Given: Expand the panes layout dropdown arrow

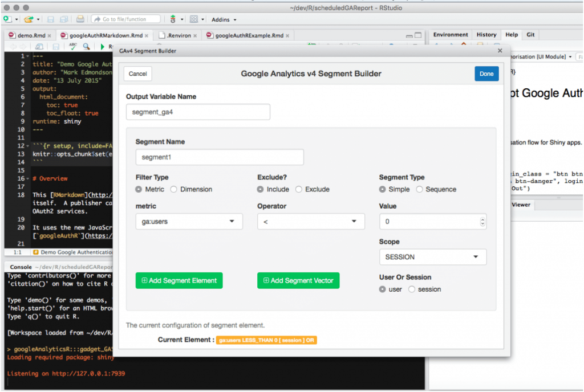Looking at the screenshot, I should pyautogui.click(x=202, y=19).
